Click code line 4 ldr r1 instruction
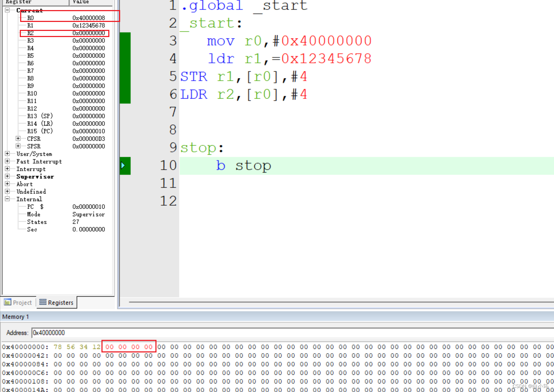This screenshot has height=392, width=554. [x=290, y=59]
